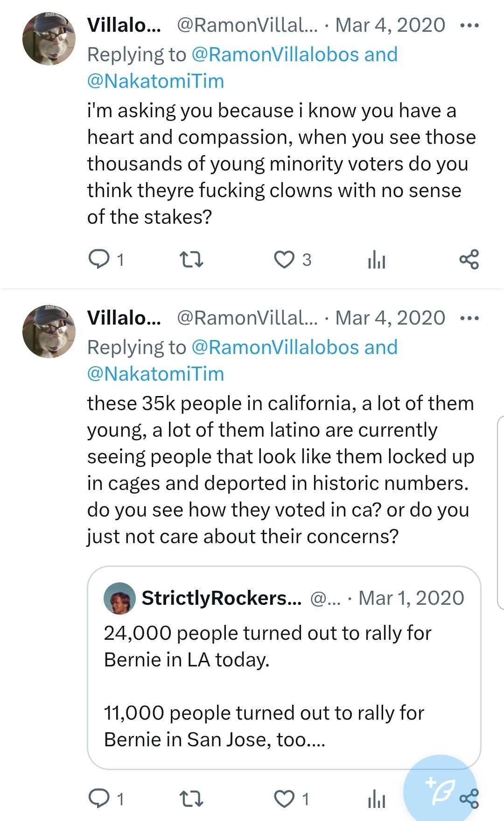Open the first tweet's profile avatar
The width and height of the screenshot is (504, 821).
pos(49,39)
